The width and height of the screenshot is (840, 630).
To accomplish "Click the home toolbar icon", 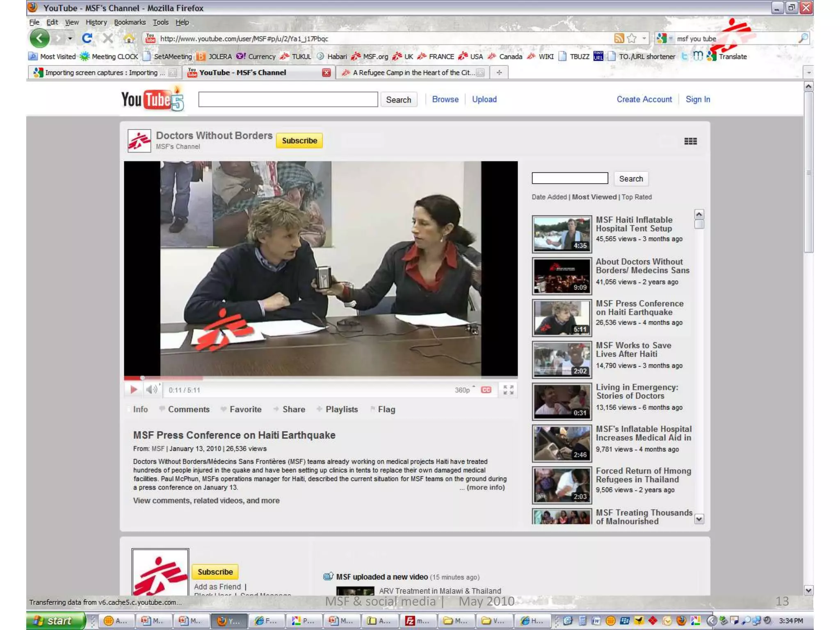I will [129, 39].
